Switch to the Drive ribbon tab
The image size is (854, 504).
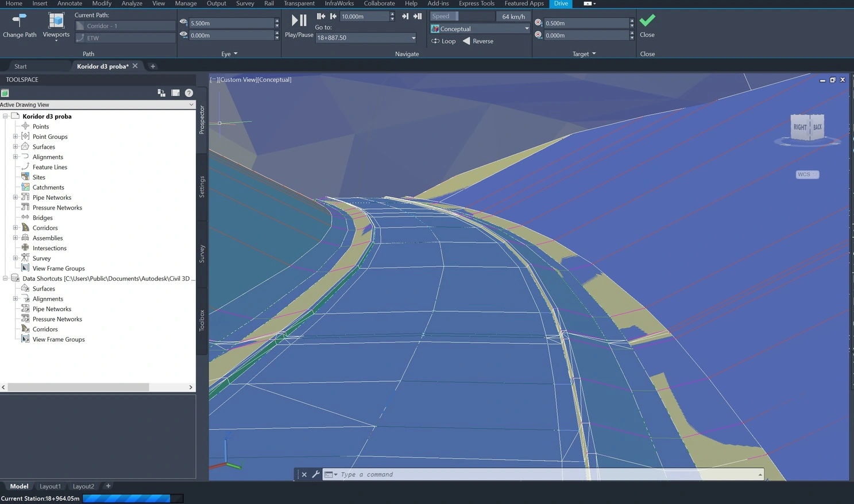[x=561, y=3]
